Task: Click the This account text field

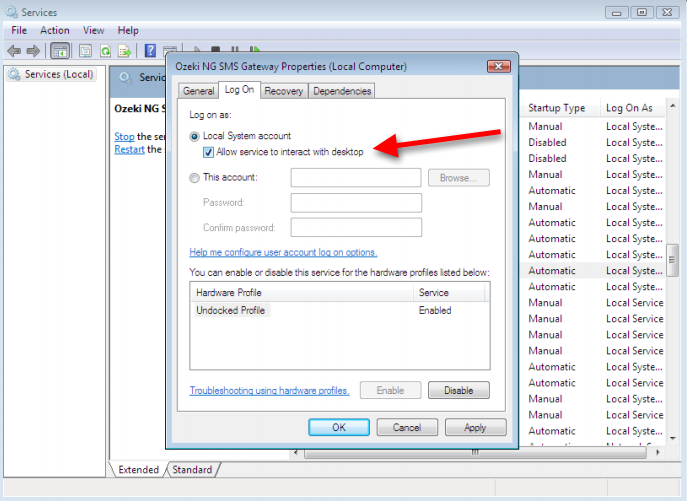Action: click(x=356, y=178)
